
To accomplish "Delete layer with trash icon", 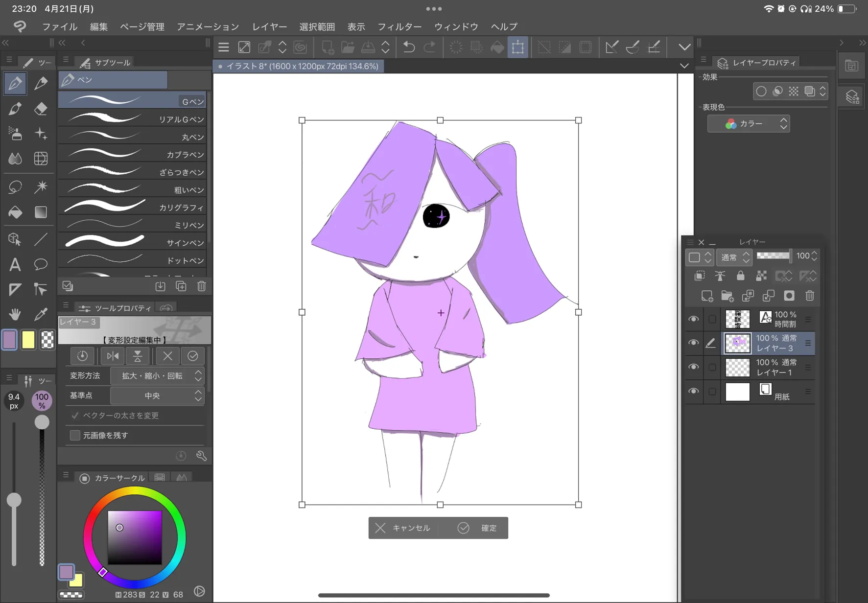I will point(809,296).
